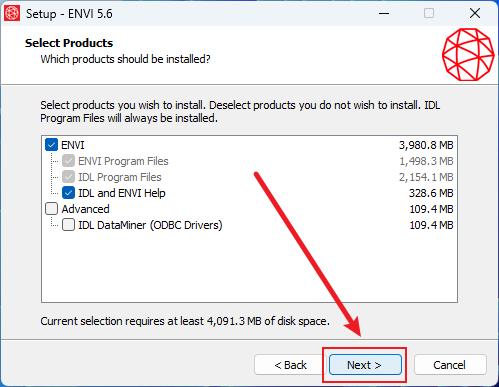Select the ENVI tree row label
This screenshot has height=387, width=499.
[x=73, y=145]
